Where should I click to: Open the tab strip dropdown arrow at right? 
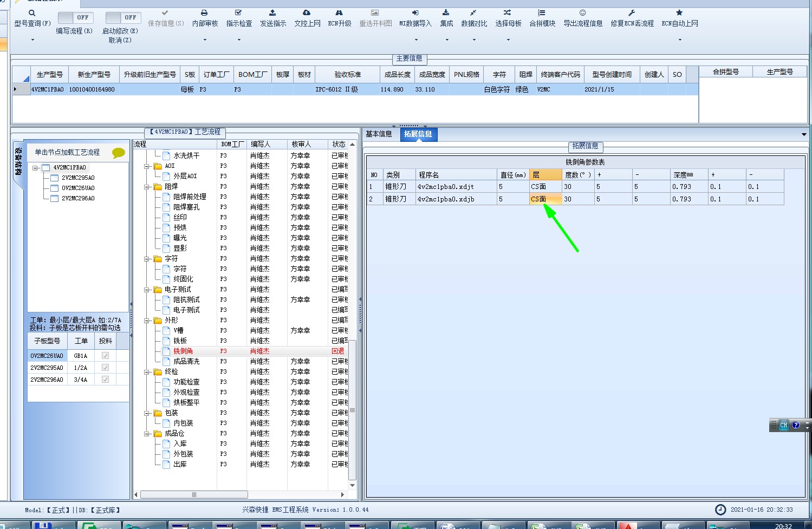tap(804, 134)
